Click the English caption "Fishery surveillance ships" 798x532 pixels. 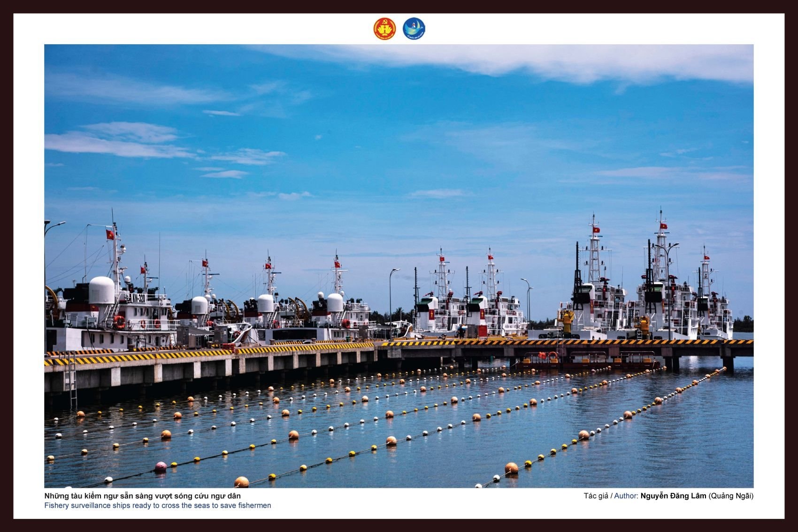pos(157,506)
